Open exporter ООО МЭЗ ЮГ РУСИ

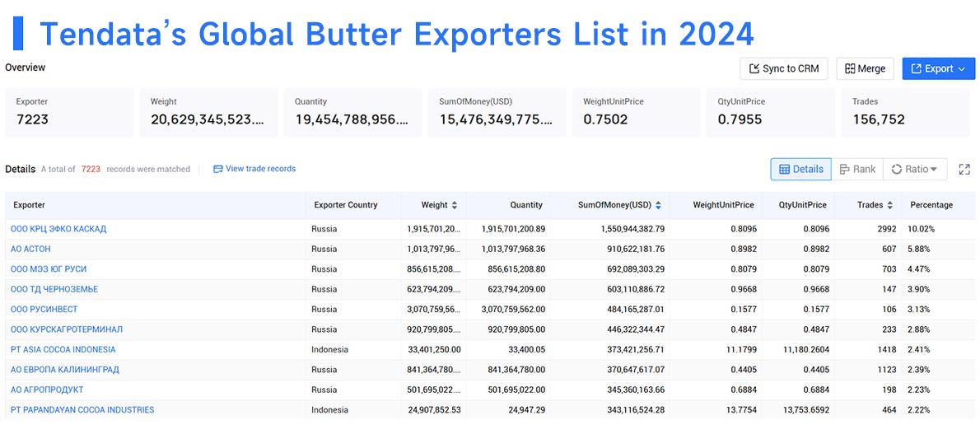pos(49,269)
